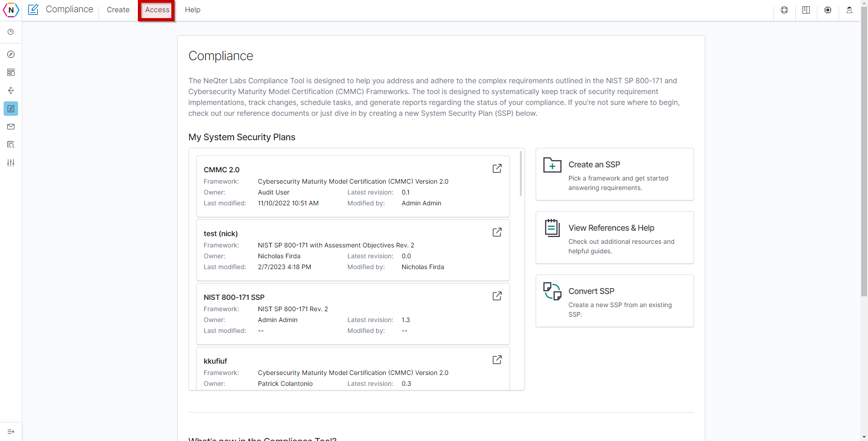Click the page scrollbar down arrow
This screenshot has height=441, width=868.
click(864, 437)
